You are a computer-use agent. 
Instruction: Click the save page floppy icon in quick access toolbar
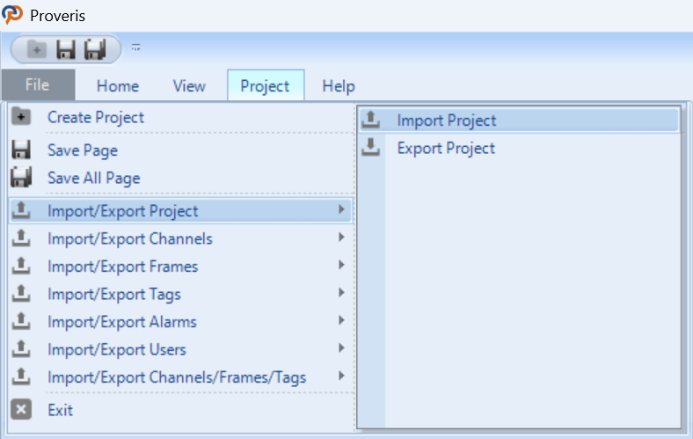click(x=66, y=49)
